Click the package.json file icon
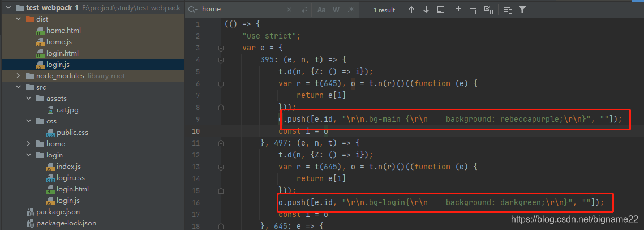The image size is (644, 230). coord(30,212)
